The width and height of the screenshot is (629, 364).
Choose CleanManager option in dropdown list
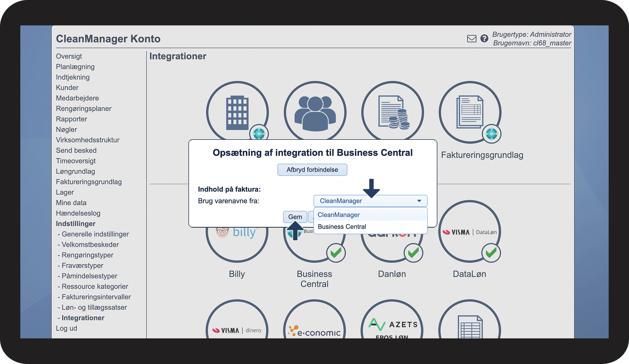(x=339, y=215)
